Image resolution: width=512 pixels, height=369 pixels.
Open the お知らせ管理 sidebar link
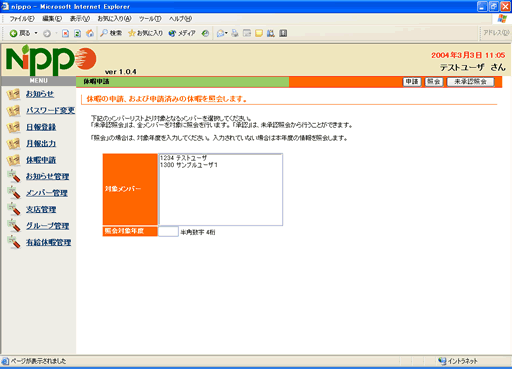click(x=48, y=176)
